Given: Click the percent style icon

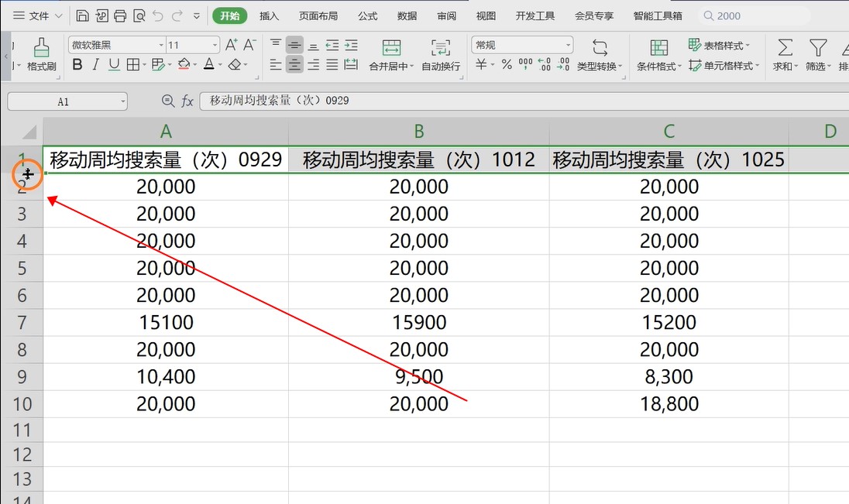Looking at the screenshot, I should coord(507,65).
